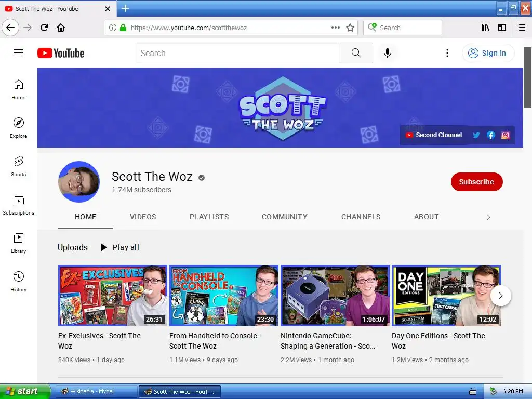Click the 'Ex-Exclusives - Scott The Woz' title
Viewport: 532px width, 399px height.
point(99,341)
